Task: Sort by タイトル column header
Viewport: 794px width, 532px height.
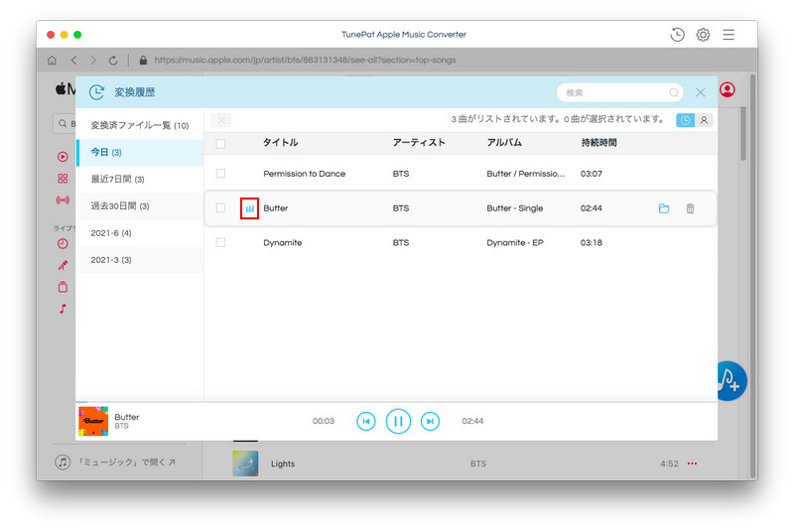Action: 280,143
